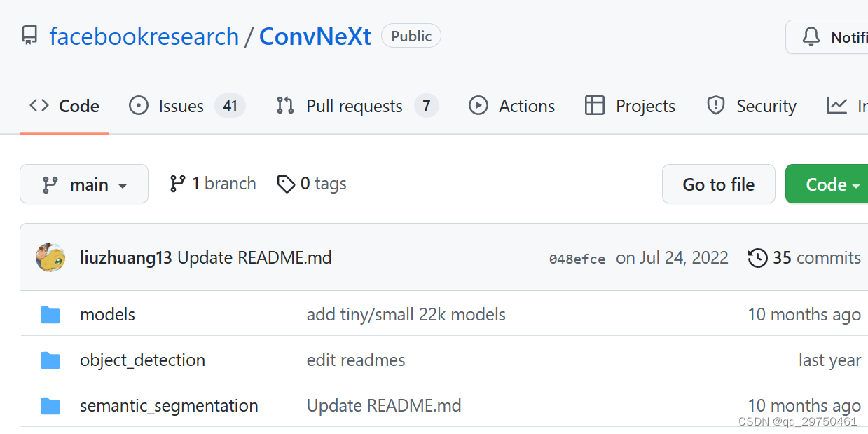
Task: Click the Notifications bell icon
Action: click(811, 36)
